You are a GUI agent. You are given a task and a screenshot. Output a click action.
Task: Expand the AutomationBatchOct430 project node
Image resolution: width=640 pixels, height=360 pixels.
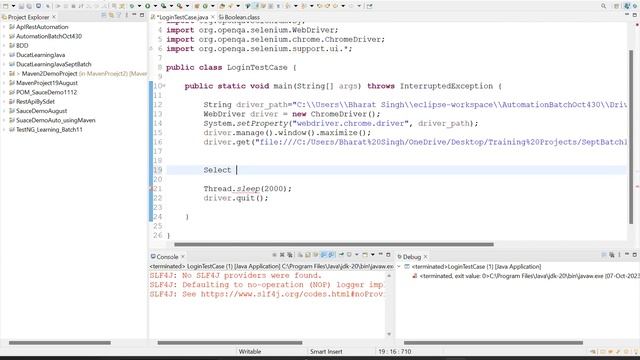[x=4, y=36]
